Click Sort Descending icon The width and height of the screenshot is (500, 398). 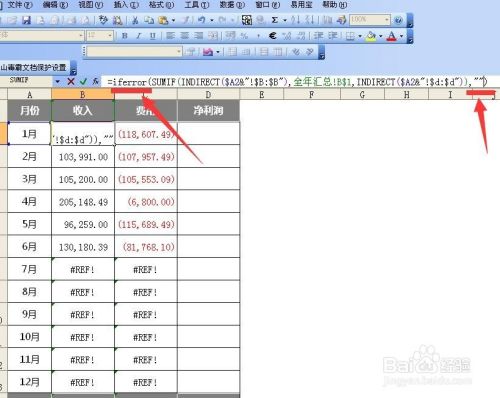click(x=310, y=20)
